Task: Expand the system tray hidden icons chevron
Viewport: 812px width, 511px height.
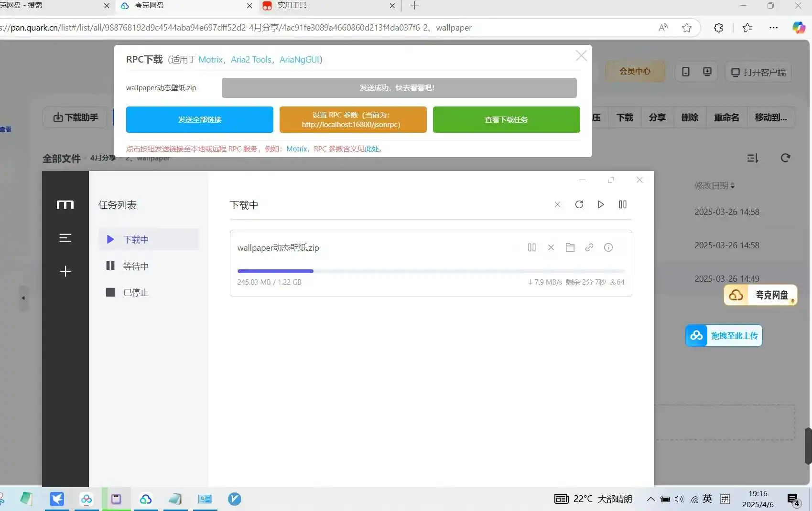Action: [x=650, y=499]
